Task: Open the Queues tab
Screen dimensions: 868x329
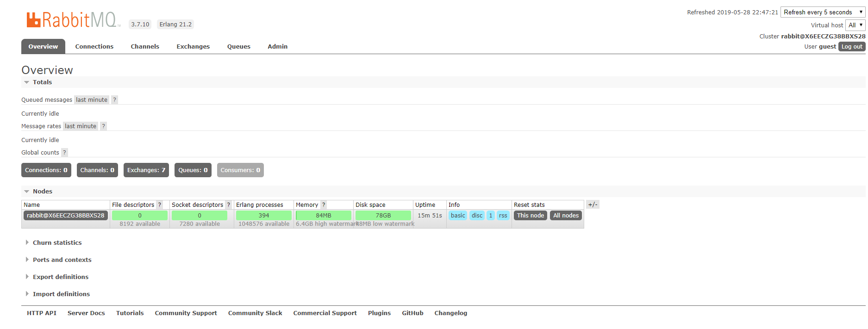Action: point(239,47)
